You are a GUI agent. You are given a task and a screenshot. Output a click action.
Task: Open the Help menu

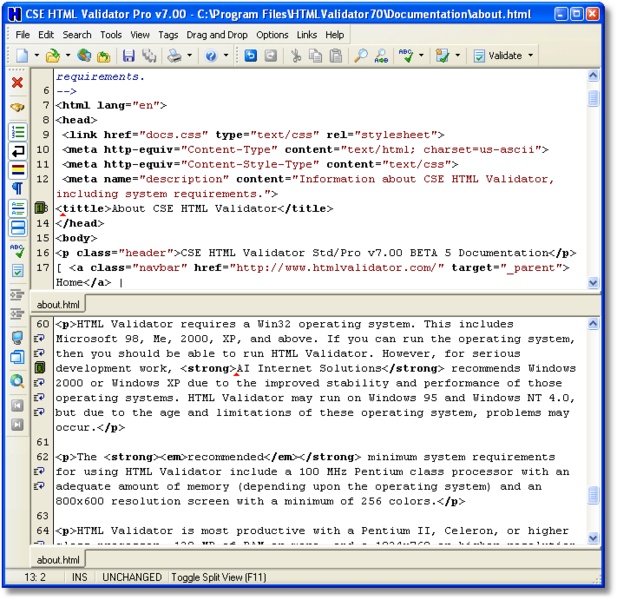[x=334, y=35]
